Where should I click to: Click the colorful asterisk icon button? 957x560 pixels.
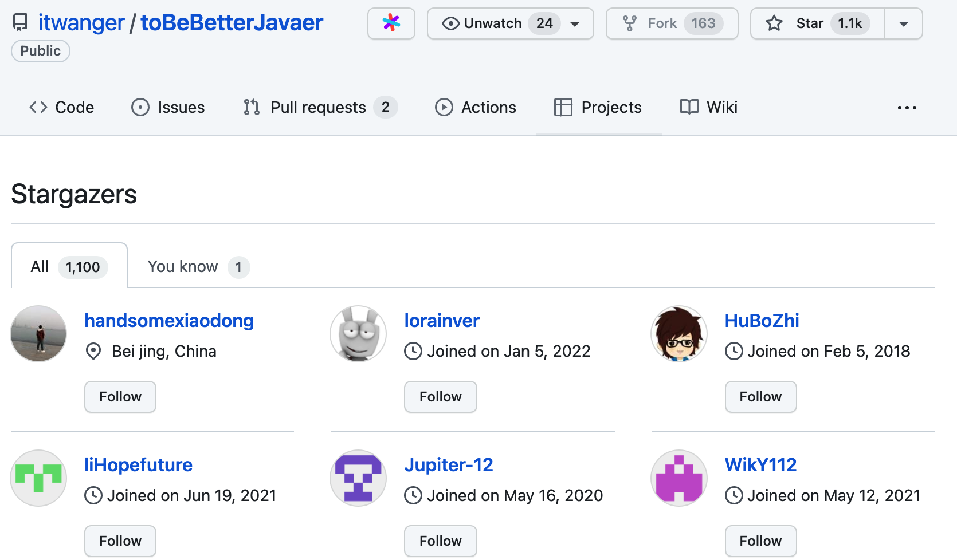391,23
